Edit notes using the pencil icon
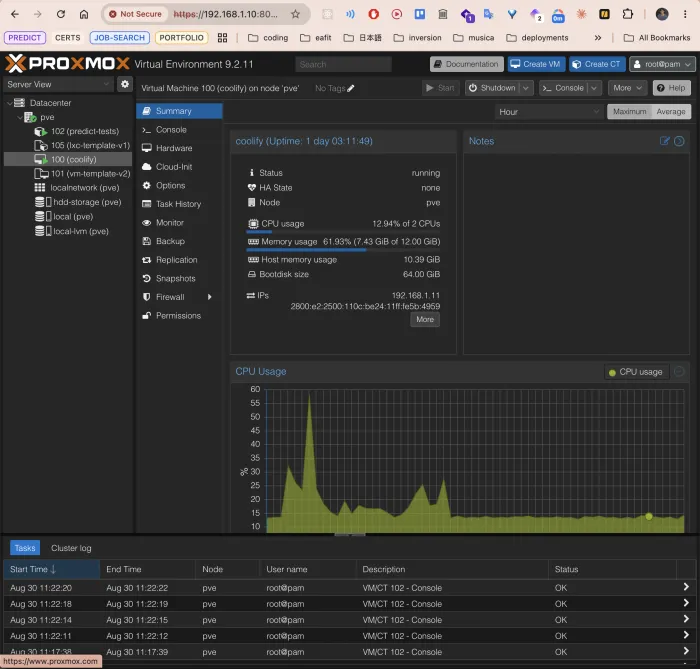This screenshot has width=700, height=669. [x=664, y=141]
